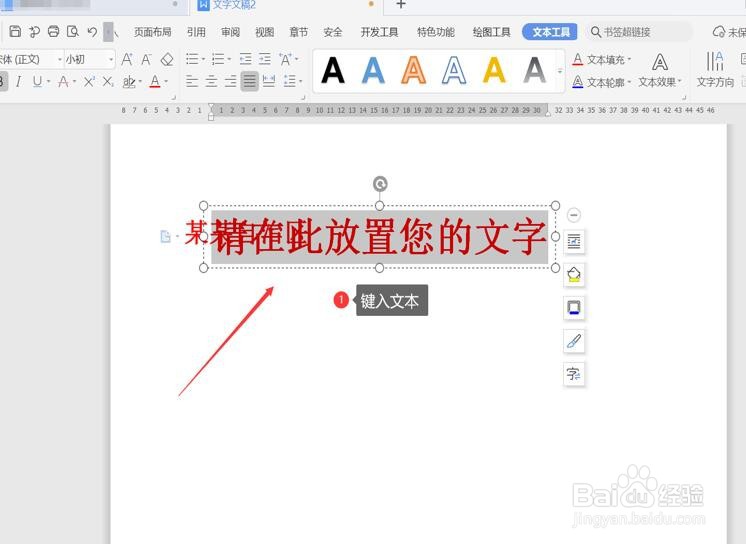Open the font name dropdown
This screenshot has height=544, width=746.
[60, 59]
